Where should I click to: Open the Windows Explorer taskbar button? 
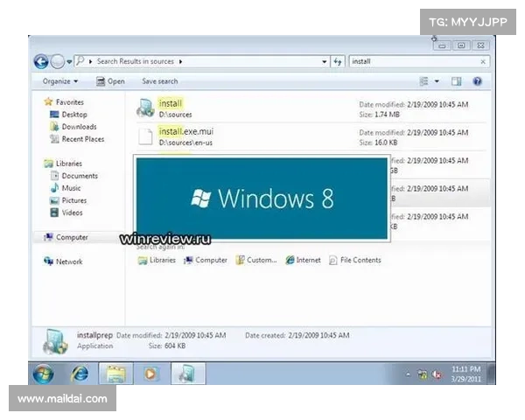point(115,373)
